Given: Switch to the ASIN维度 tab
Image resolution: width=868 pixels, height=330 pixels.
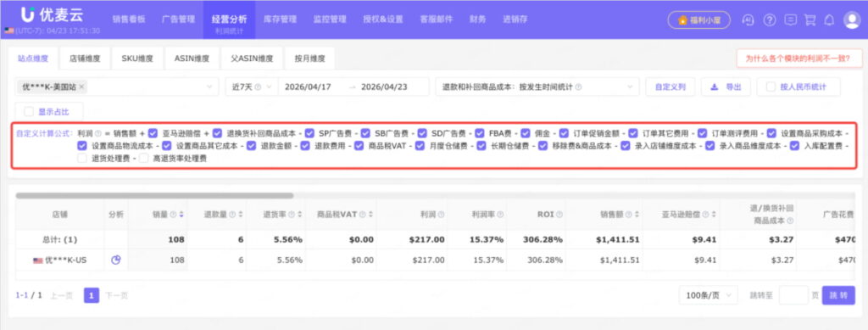Looking at the screenshot, I should click(192, 59).
